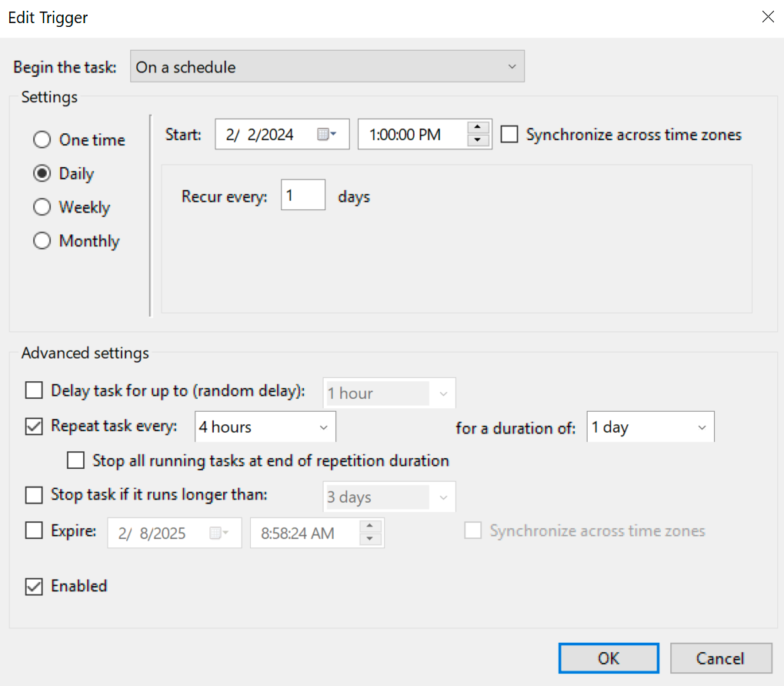784x686 pixels.
Task: Expand the 4 hours repeat interval dropdown
Action: click(x=265, y=427)
